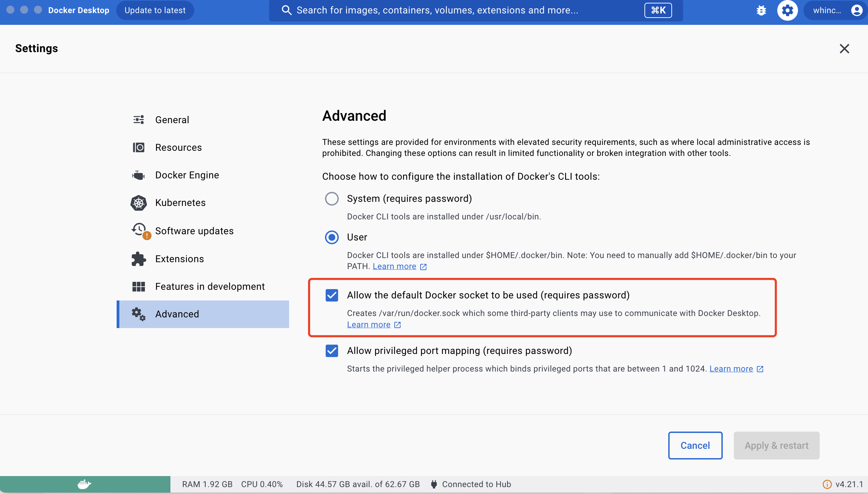Image resolution: width=868 pixels, height=494 pixels.
Task: Click the version info icon near v4.21.1
Action: (827, 484)
